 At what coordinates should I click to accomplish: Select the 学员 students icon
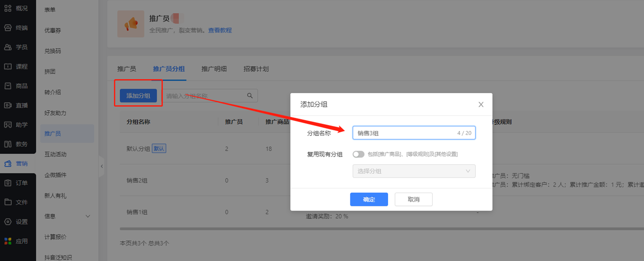(8, 47)
